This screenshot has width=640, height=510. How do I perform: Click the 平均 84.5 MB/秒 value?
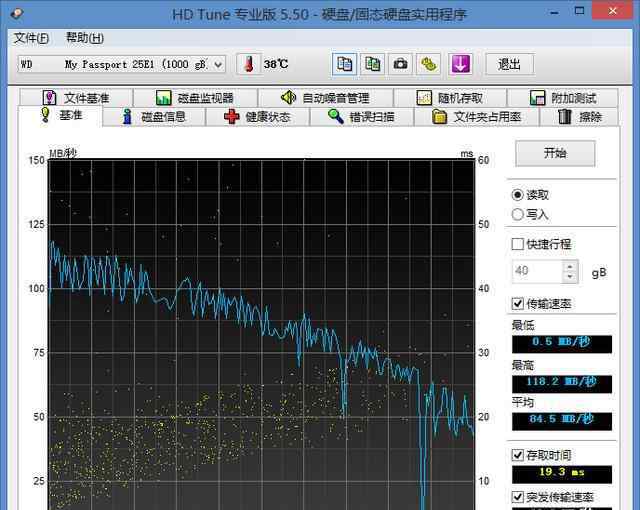(562, 421)
